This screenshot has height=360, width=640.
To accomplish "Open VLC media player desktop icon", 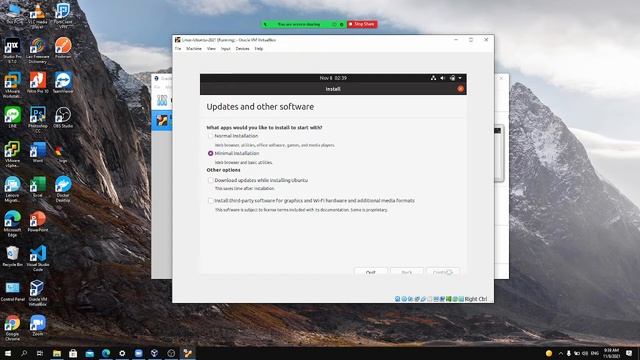I will pos(38,16).
